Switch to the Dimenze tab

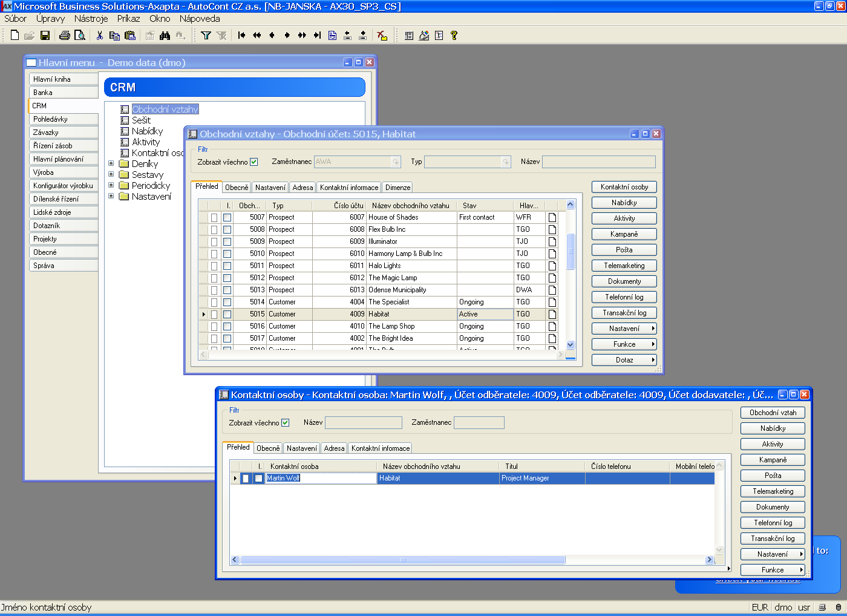[x=397, y=188]
